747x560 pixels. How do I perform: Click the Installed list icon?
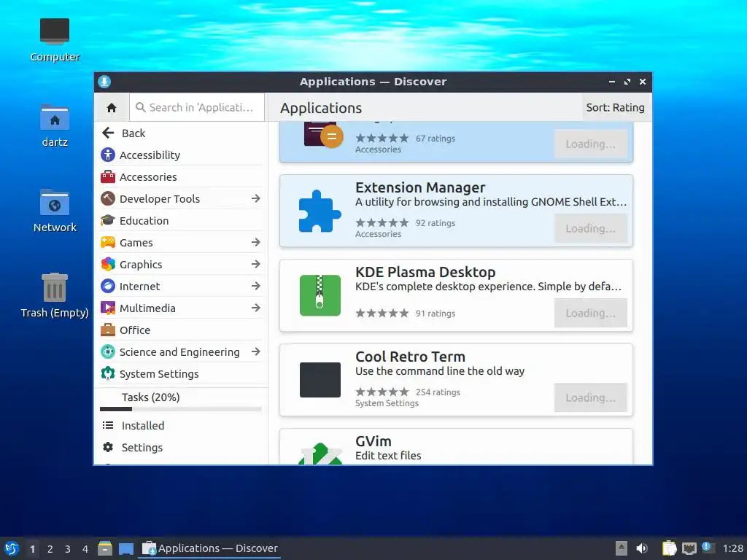point(108,425)
